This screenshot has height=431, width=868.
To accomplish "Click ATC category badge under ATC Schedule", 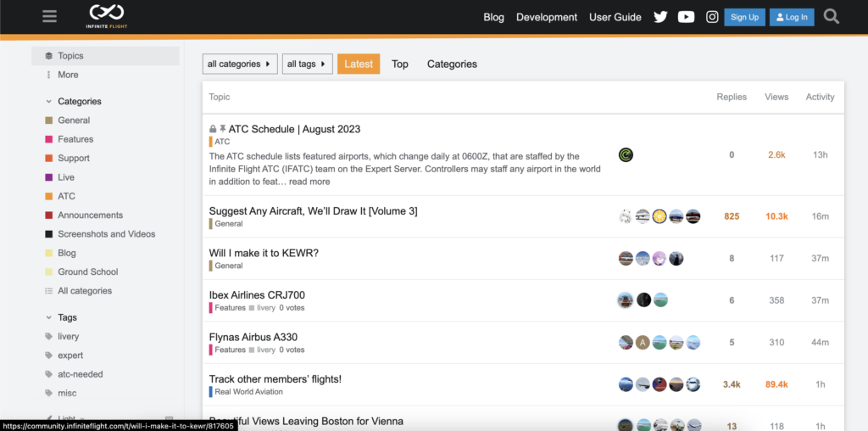I will [x=220, y=142].
